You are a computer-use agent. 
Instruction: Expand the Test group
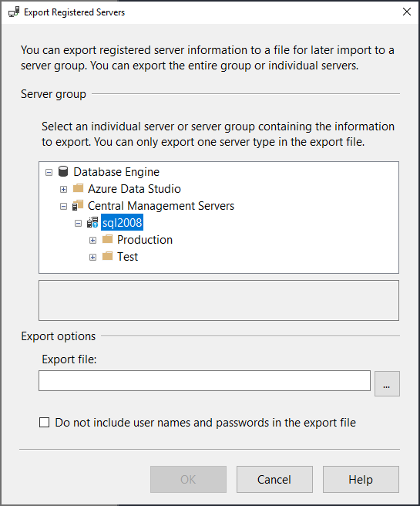92,257
